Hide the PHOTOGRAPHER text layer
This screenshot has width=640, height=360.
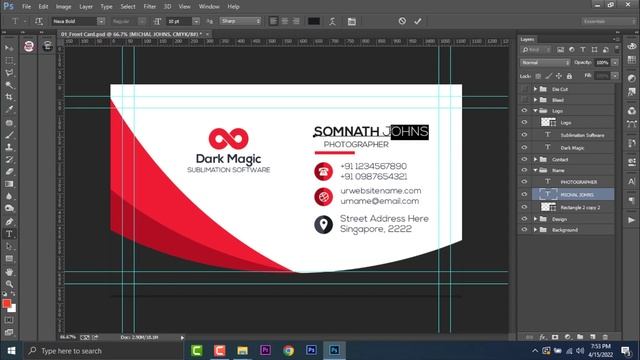(524, 182)
